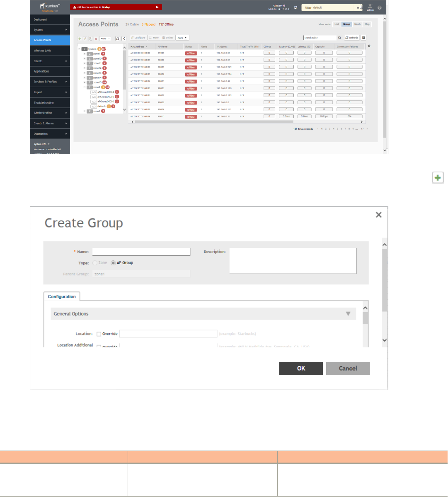This screenshot has height=497, width=448.
Task: Click the Description text area
Action: [x=293, y=261]
